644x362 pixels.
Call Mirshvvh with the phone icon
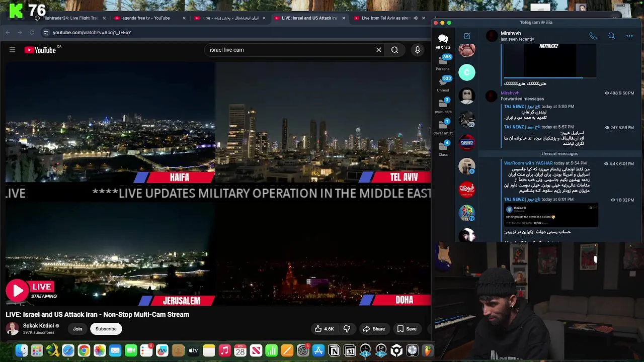[x=593, y=36]
